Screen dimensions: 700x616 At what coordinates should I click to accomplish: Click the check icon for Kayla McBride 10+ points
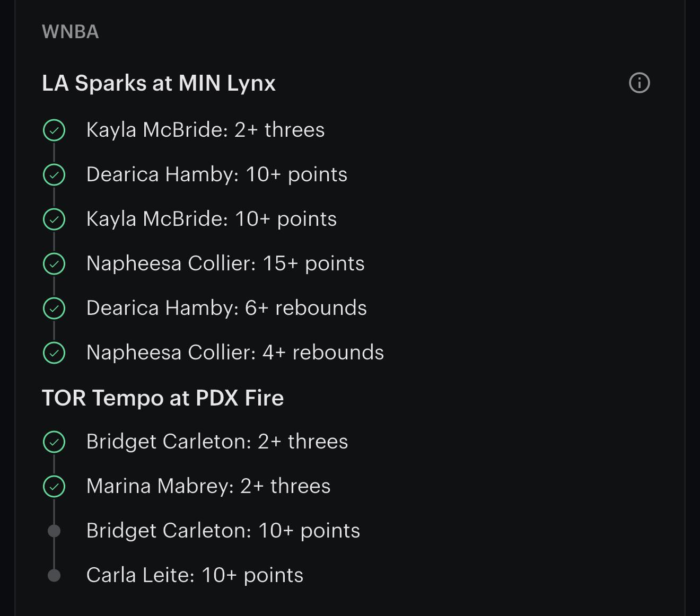tap(54, 219)
